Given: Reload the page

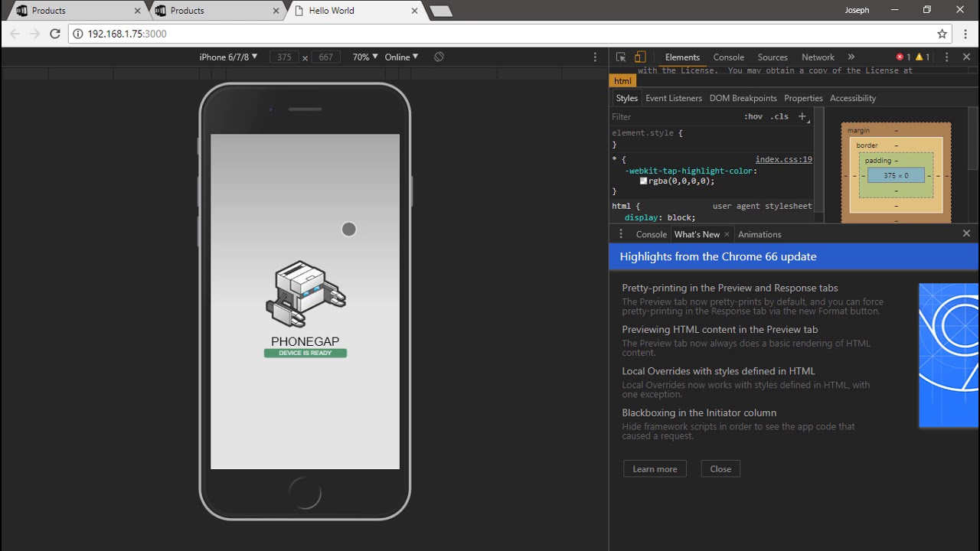Looking at the screenshot, I should (x=55, y=34).
